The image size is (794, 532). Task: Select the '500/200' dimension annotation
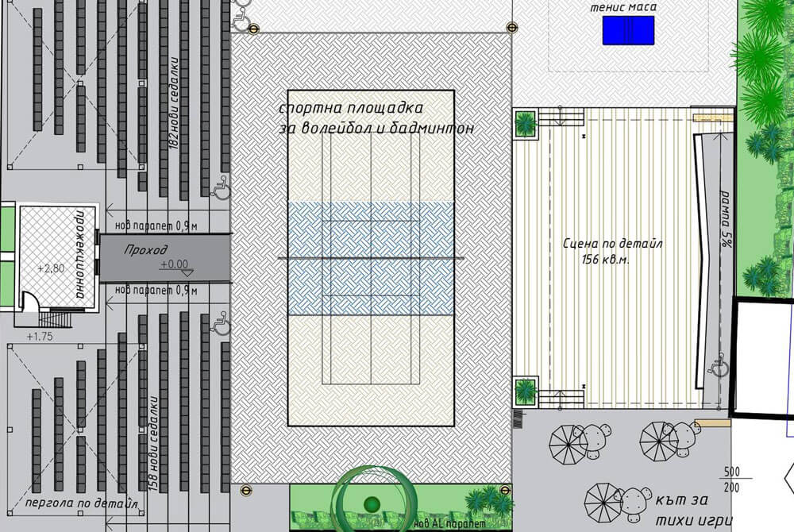731,479
